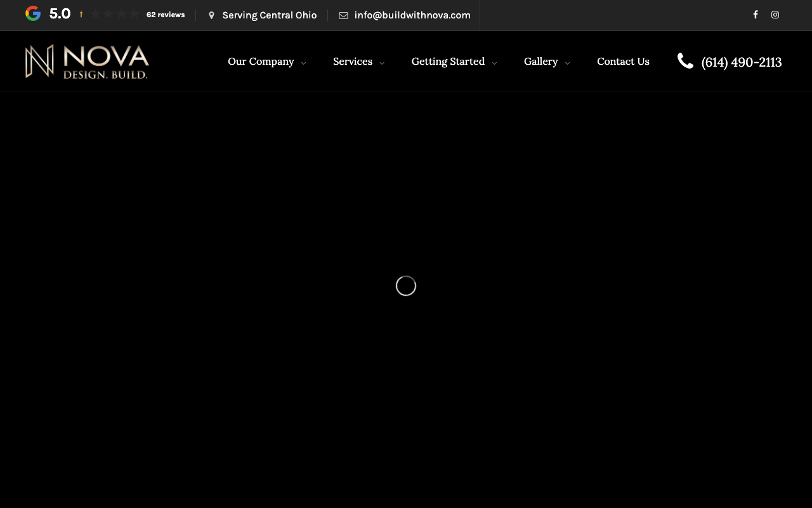Viewport: 812px width, 508px height.
Task: Email info@buildwithnova.com link
Action: pos(412,15)
